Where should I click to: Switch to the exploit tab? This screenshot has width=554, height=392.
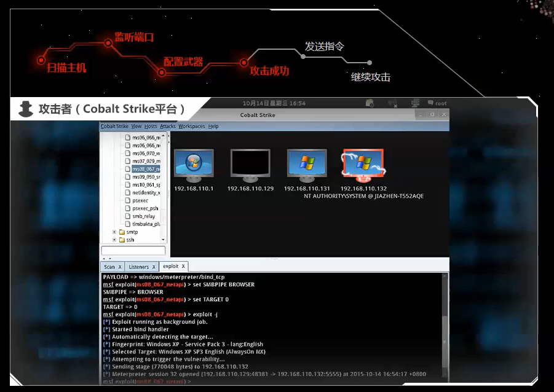[x=171, y=266]
